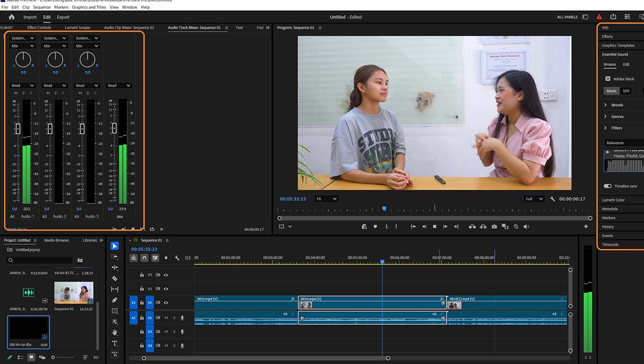Select the Ripple Edit tool

click(x=115, y=267)
